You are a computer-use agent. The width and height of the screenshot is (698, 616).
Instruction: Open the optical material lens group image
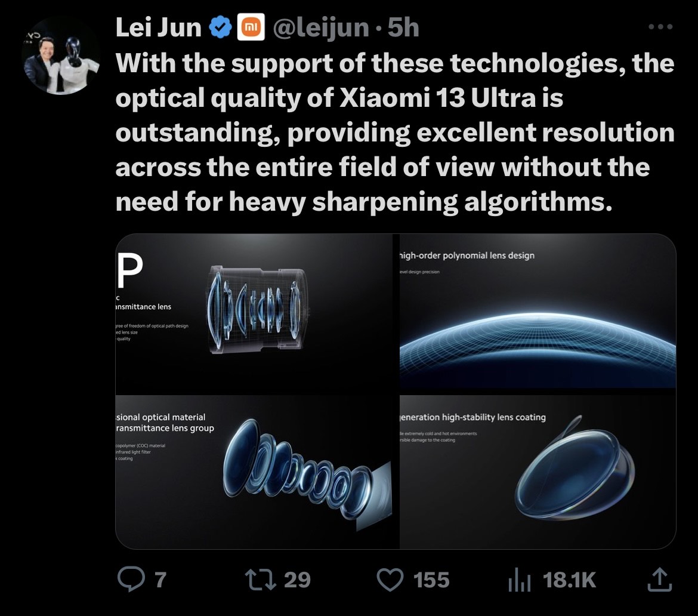(x=257, y=472)
